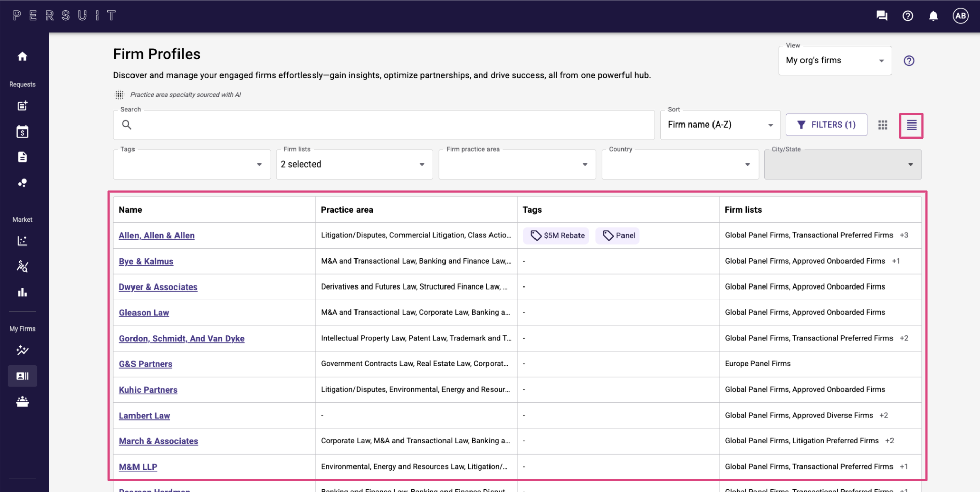Open the G&S Partners firm link

(x=146, y=364)
